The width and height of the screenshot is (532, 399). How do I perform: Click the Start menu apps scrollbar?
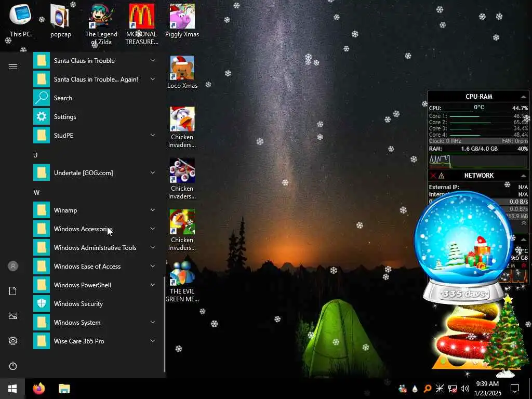pos(165,324)
